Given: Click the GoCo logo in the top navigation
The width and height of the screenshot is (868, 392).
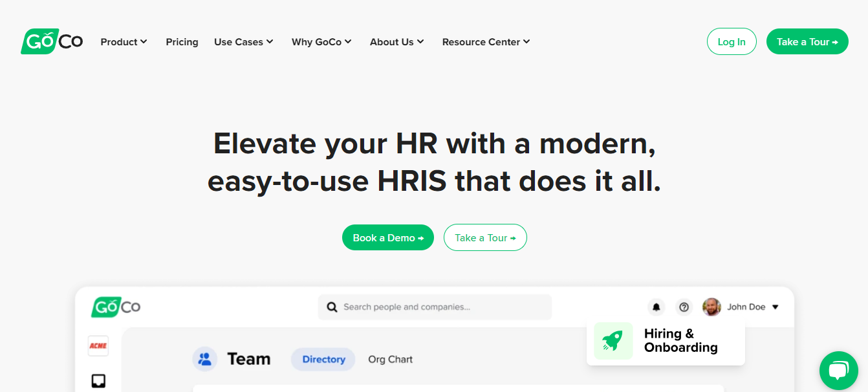Looking at the screenshot, I should 52,41.
